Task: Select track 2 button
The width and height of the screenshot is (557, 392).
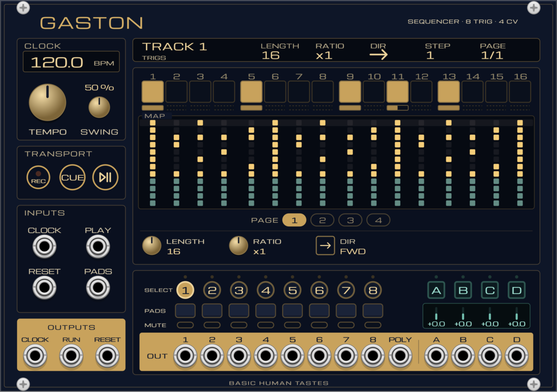Action: 212,290
